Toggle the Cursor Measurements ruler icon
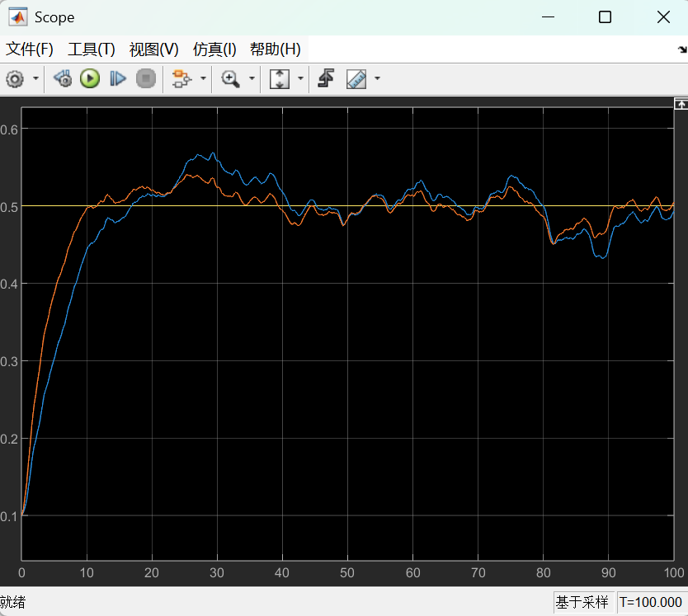 [x=356, y=79]
